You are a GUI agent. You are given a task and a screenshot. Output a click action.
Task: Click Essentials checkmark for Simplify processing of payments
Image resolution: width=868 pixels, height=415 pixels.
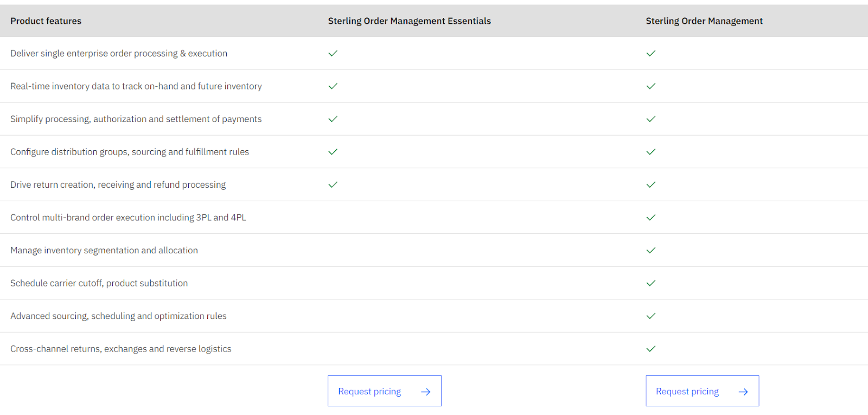coord(333,119)
